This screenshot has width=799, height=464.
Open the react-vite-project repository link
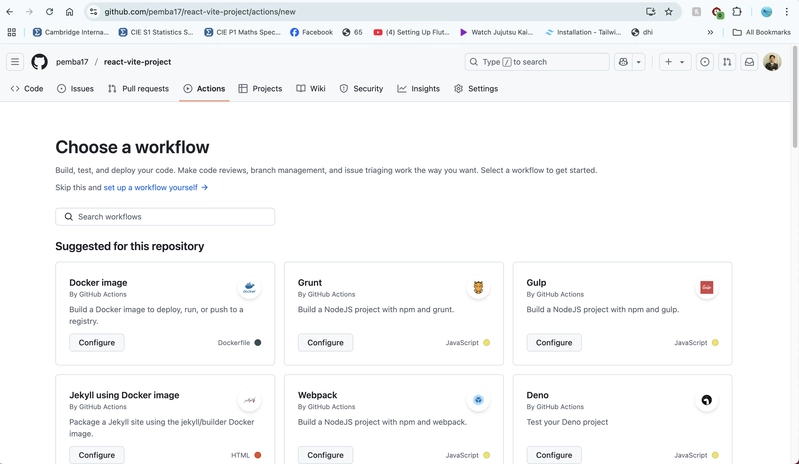138,62
